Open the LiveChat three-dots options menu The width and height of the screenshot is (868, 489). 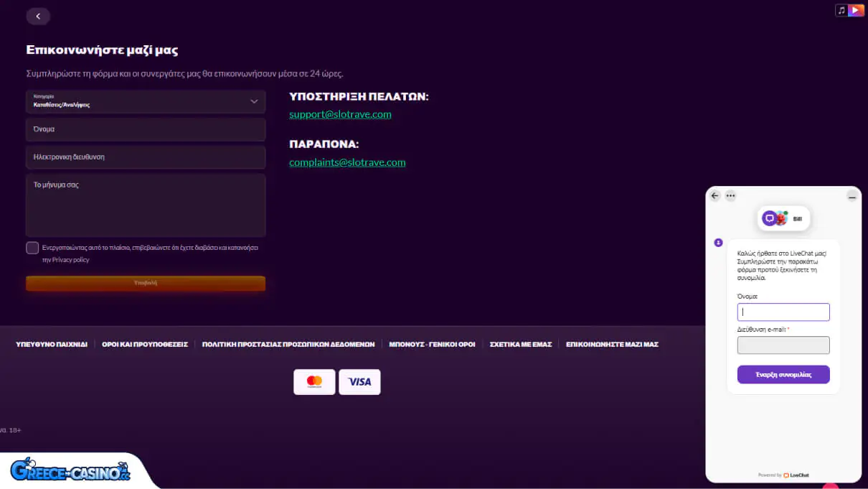point(730,195)
